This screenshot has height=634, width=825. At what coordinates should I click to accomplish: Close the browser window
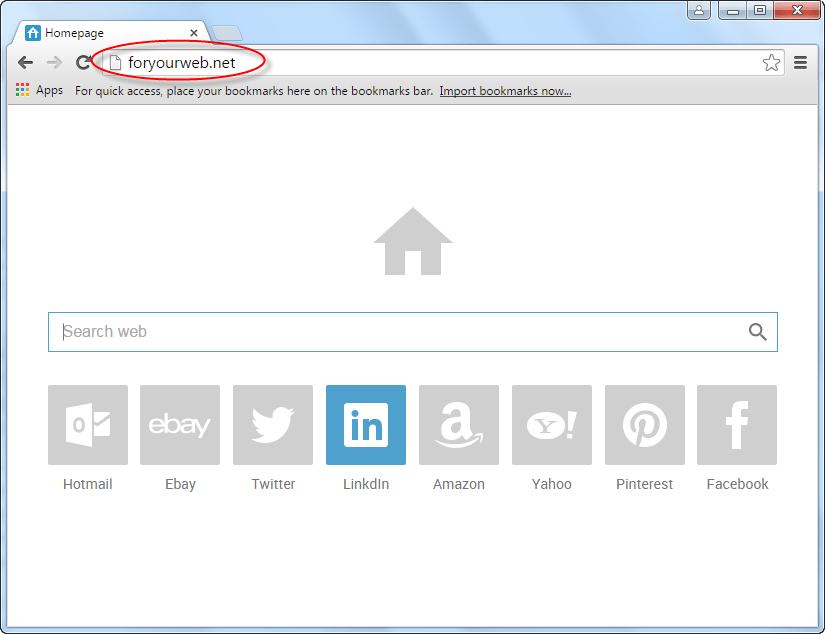797,10
